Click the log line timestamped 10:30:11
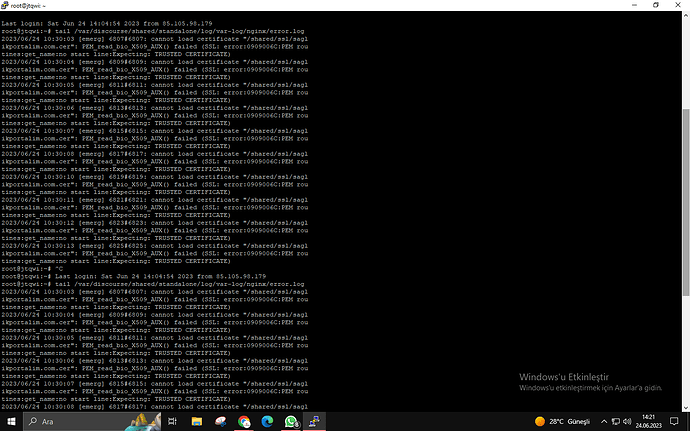This screenshot has height=431, width=690. (154, 200)
